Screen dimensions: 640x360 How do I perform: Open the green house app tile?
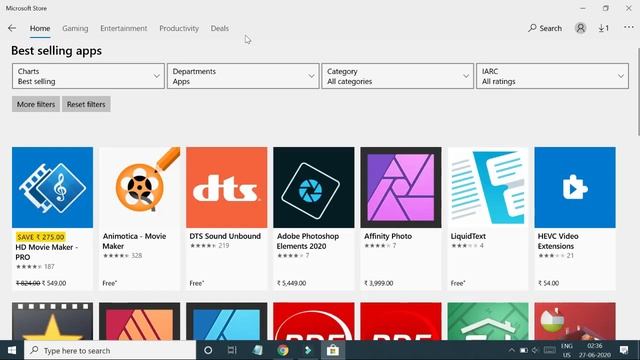(x=488, y=321)
